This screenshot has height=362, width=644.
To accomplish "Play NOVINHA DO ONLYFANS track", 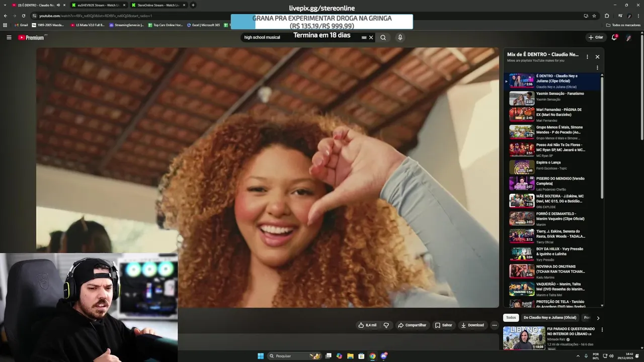I will [553, 271].
